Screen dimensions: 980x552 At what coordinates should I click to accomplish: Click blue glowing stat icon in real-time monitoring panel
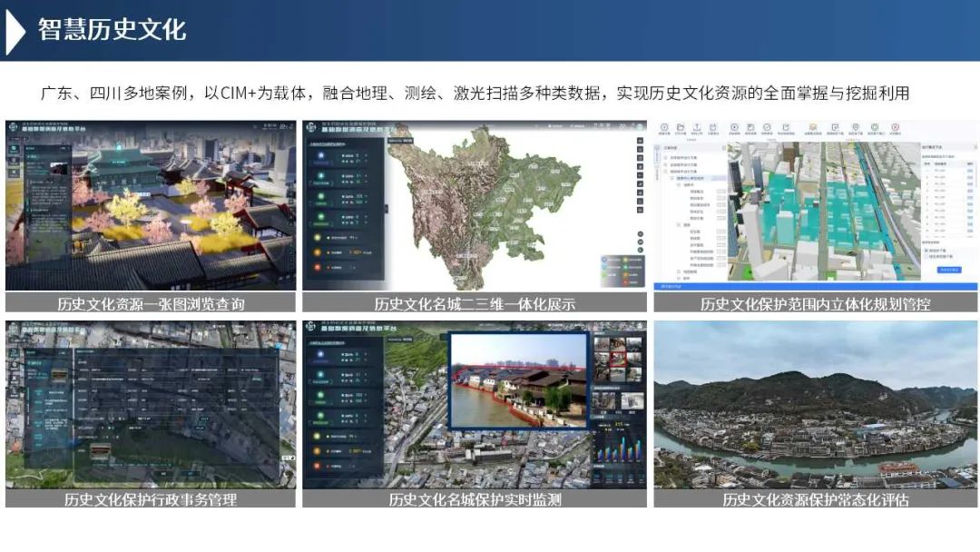click(320, 354)
